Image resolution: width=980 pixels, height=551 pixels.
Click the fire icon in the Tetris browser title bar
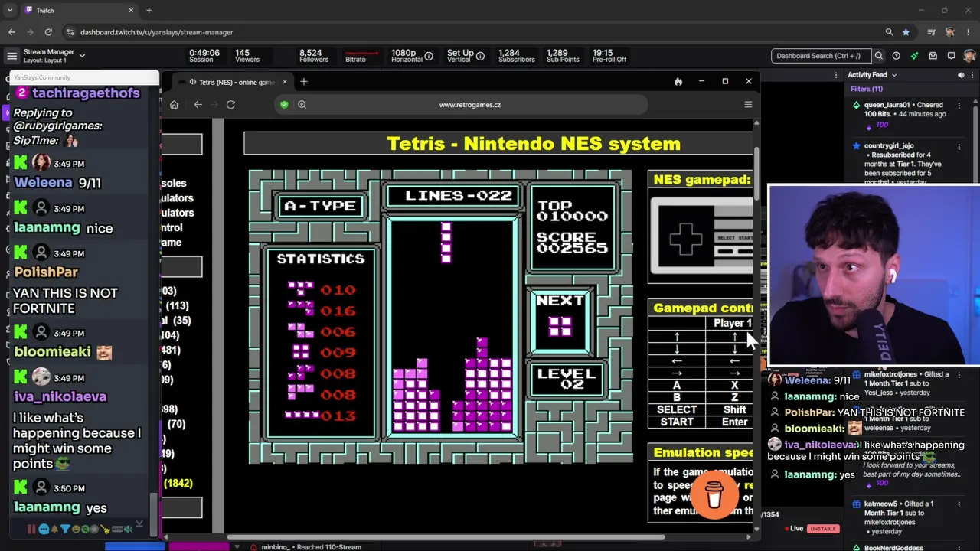coord(678,81)
